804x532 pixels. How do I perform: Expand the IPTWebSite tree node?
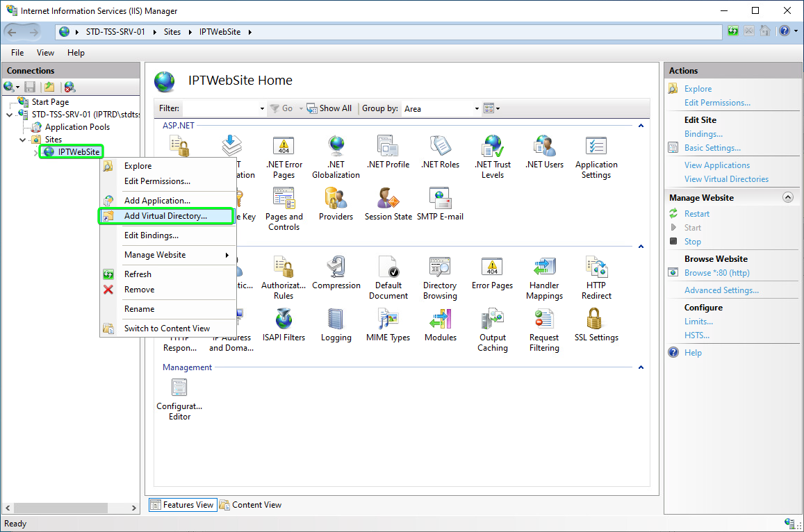(35, 152)
